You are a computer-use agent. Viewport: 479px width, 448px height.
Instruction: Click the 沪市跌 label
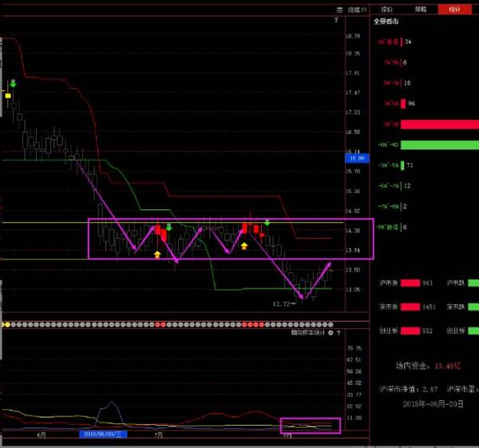[x=456, y=283]
